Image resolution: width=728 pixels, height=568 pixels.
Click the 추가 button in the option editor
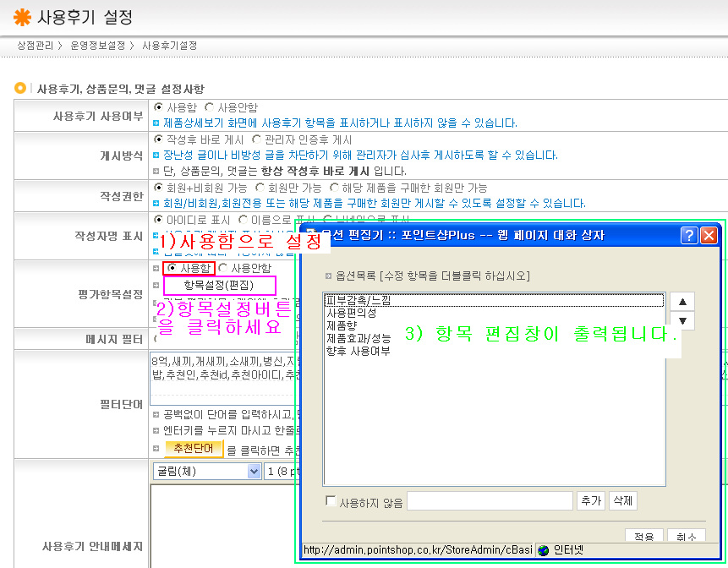590,501
